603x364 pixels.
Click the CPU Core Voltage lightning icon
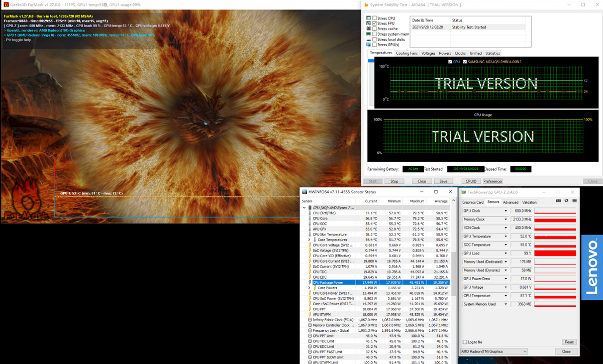click(x=310, y=245)
